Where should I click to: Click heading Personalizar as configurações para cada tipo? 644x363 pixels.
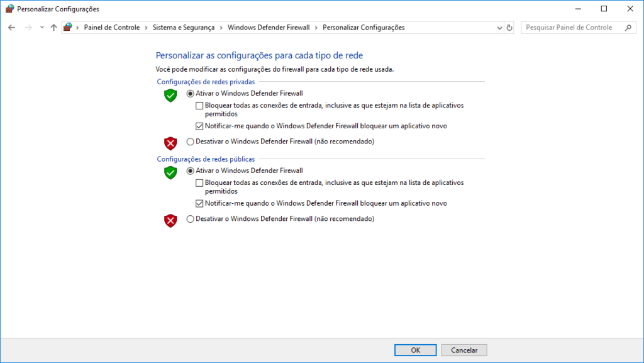pyautogui.click(x=259, y=55)
